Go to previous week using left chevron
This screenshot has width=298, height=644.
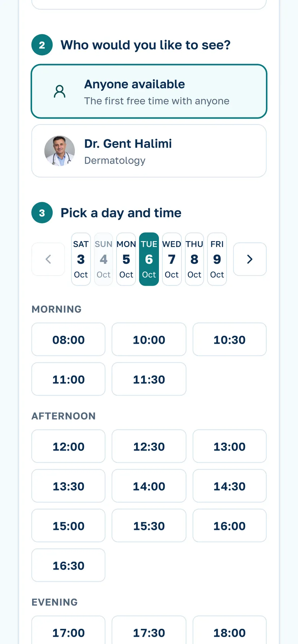[x=48, y=259]
